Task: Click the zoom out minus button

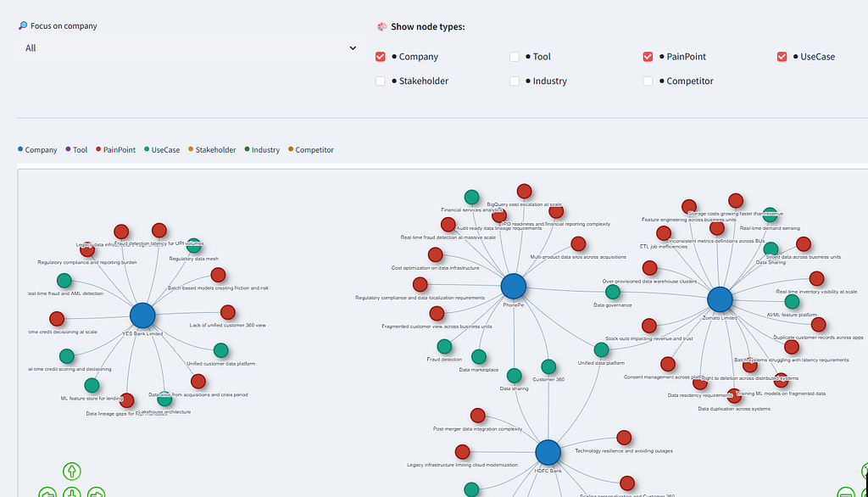Action: click(x=845, y=492)
